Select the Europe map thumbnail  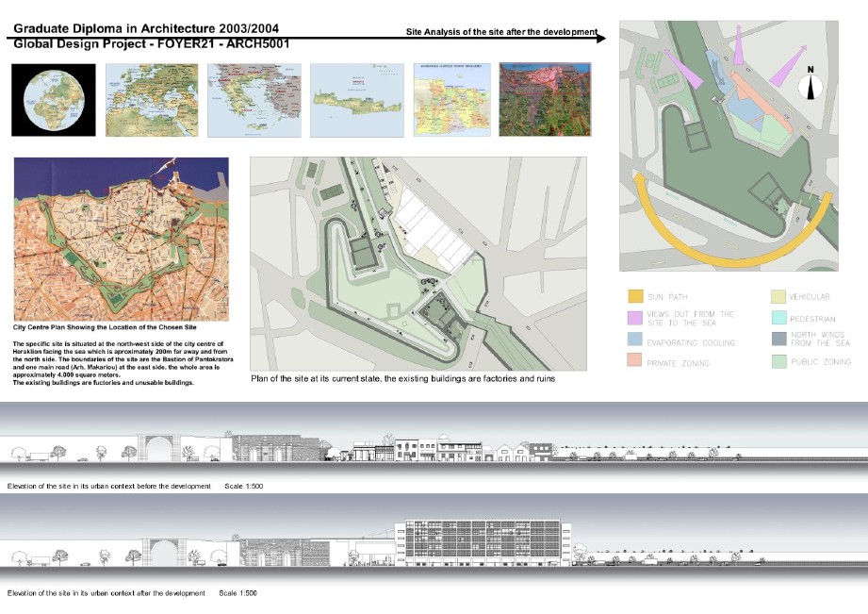tap(151, 101)
